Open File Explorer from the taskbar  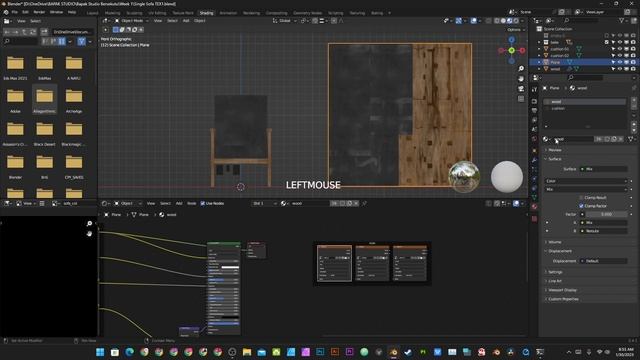[247, 352]
